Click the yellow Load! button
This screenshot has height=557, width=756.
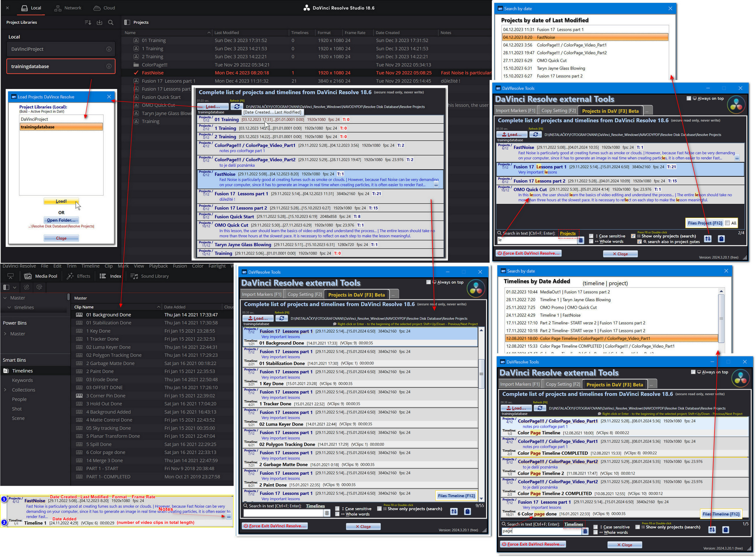tap(61, 201)
